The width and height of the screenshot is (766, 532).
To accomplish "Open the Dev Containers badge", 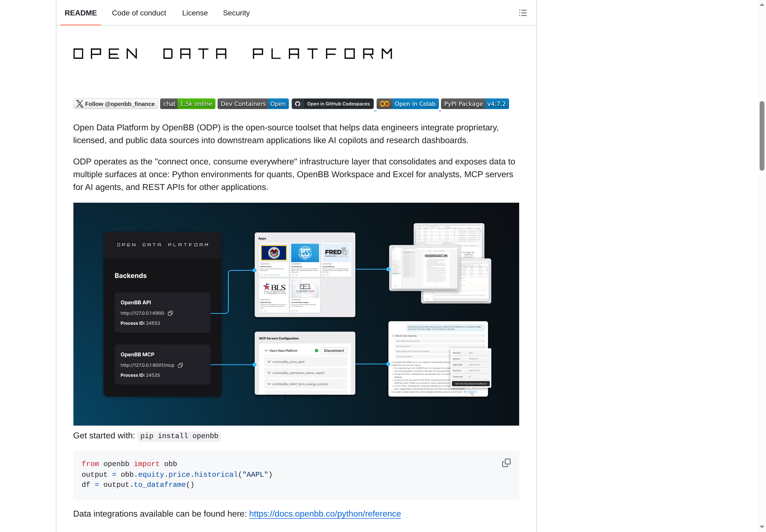I will tap(253, 104).
